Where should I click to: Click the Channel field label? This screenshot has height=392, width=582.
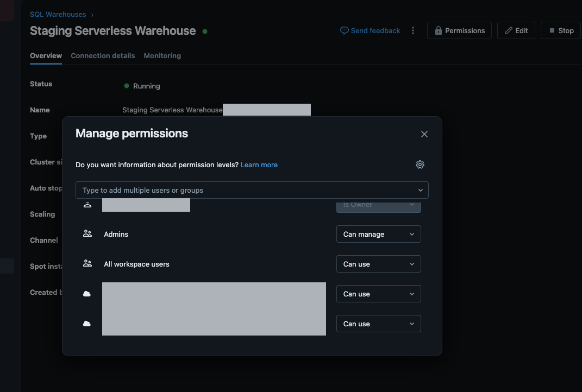[44, 240]
